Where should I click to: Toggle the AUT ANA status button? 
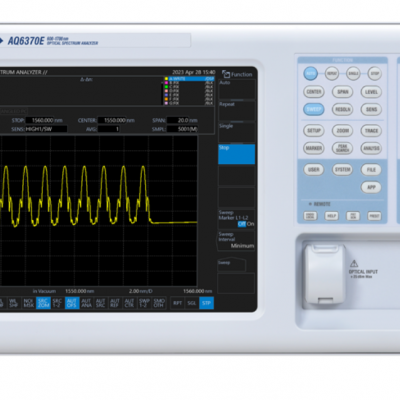[x=86, y=303]
